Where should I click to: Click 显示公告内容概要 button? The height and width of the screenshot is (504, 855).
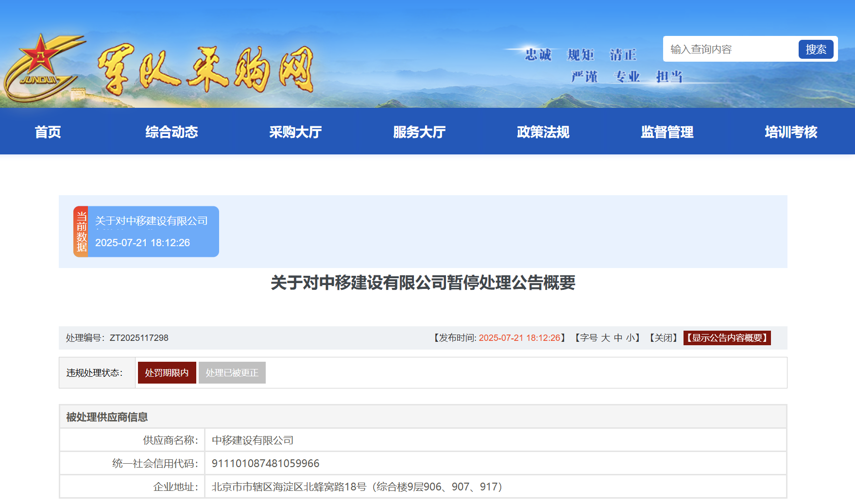(727, 337)
